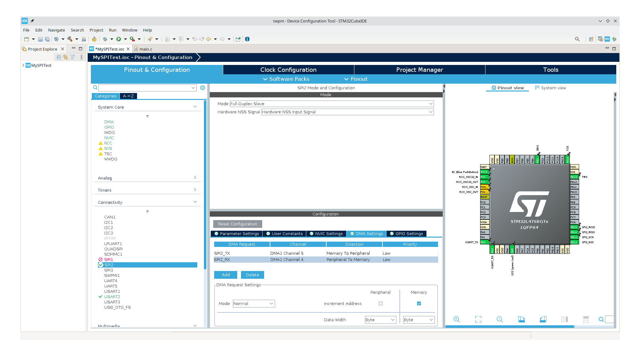Viewport: 640px width, 364px height.
Task: Zoom in on the chip pinout
Action: click(456, 319)
